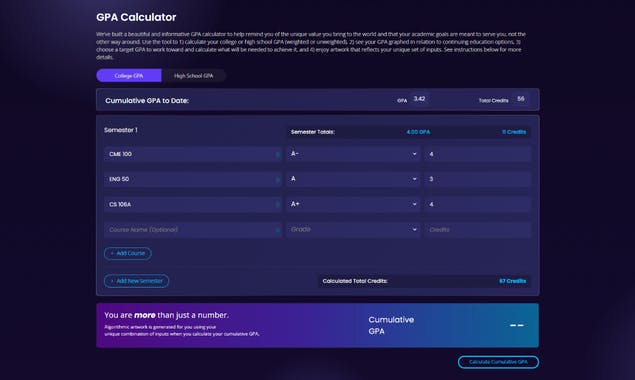
Task: Click the CME 100 course name field
Action: 192,154
